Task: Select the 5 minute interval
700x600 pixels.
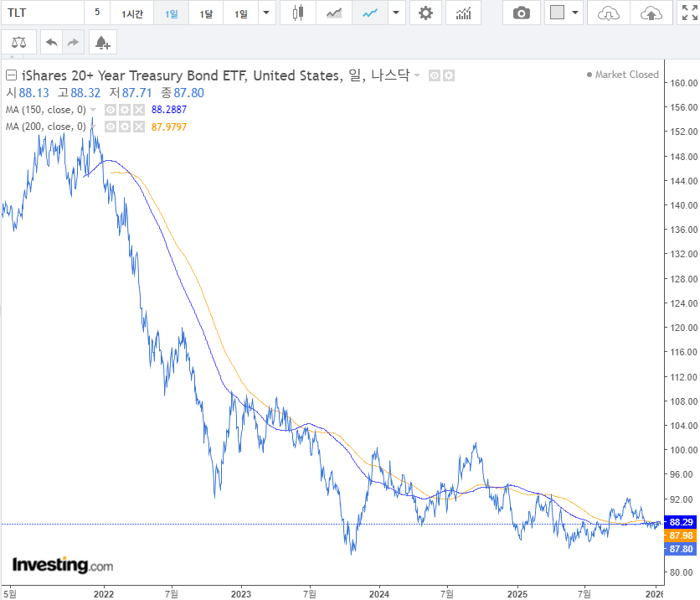Action: pos(97,13)
